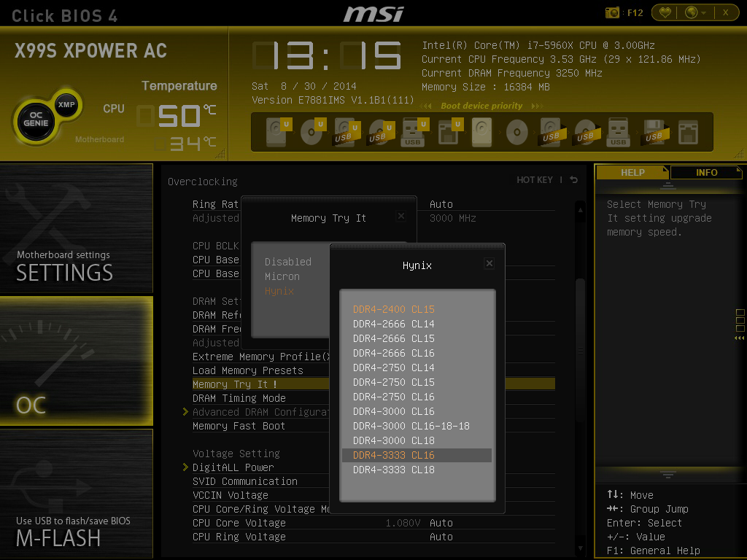Viewport: 747px width, 560px height.
Task: Open the language globe icon
Action: click(692, 12)
